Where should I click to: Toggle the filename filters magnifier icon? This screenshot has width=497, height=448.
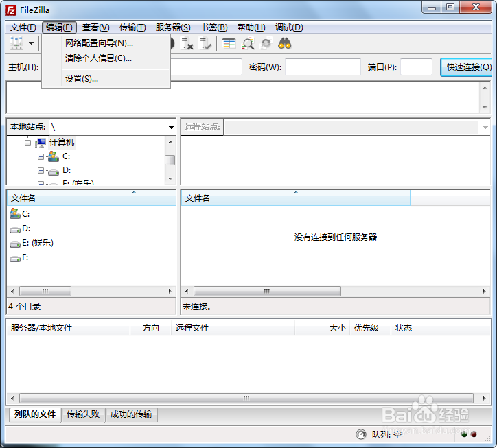click(x=248, y=43)
